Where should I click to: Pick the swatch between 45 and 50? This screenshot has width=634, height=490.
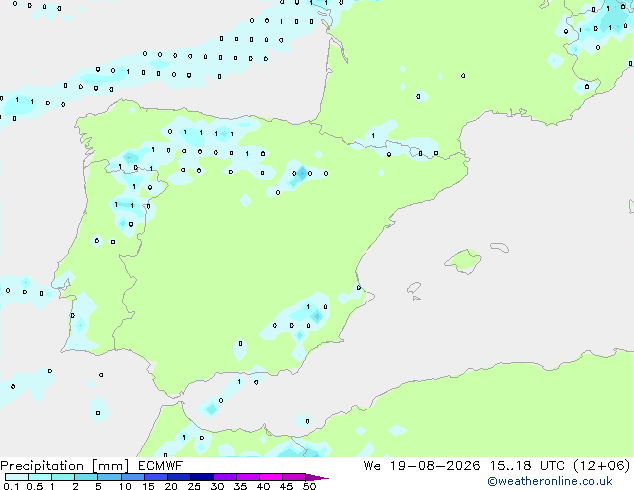pyautogui.click(x=294, y=477)
